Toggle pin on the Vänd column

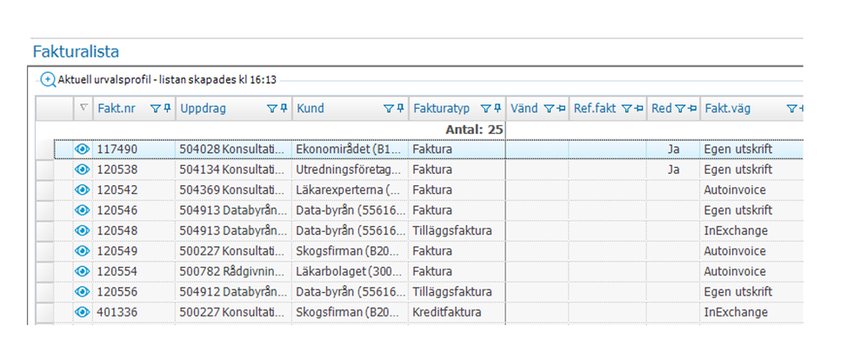point(561,110)
